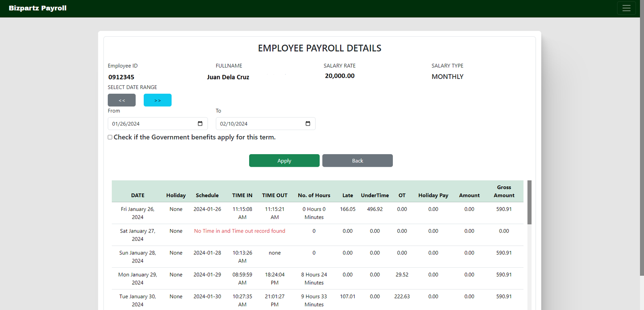Click the Gross Amount column header
644x310 pixels.
point(504,191)
